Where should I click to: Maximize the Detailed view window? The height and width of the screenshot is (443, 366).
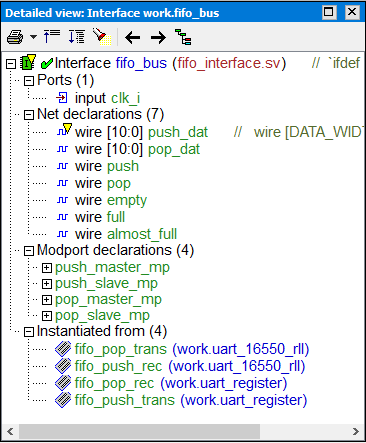click(329, 12)
